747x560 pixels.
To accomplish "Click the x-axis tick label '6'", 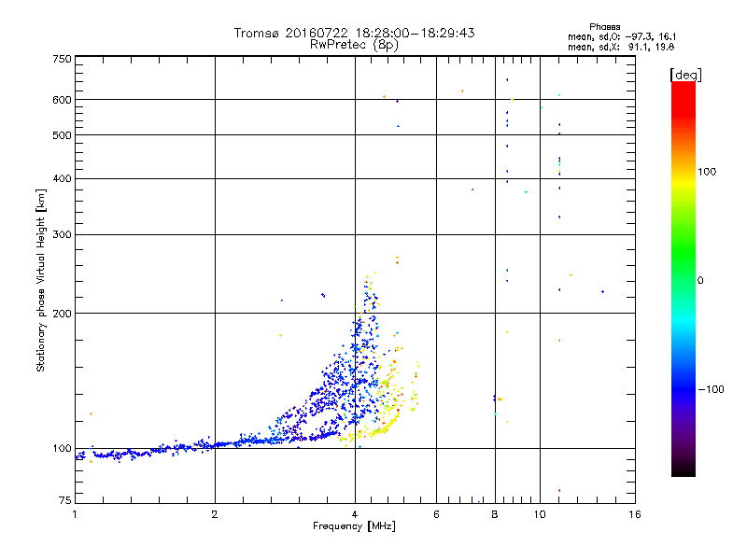I will 436,514.
